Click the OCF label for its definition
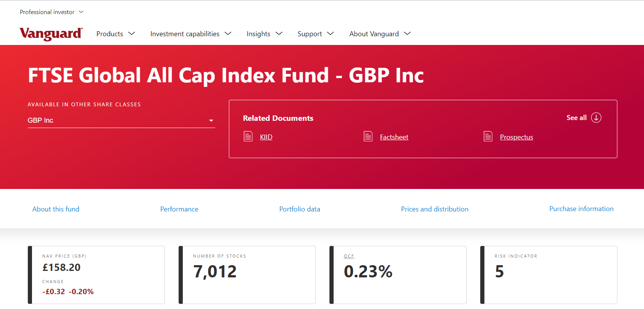Viewport: 644px width, 309px height. point(349,256)
